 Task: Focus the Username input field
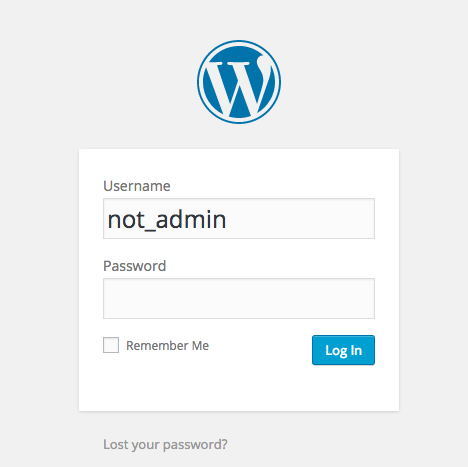239,219
